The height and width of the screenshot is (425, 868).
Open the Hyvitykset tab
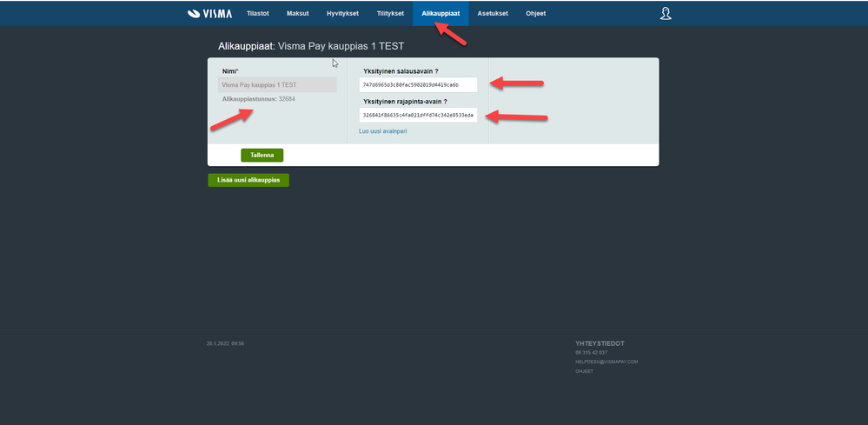pyautogui.click(x=342, y=13)
